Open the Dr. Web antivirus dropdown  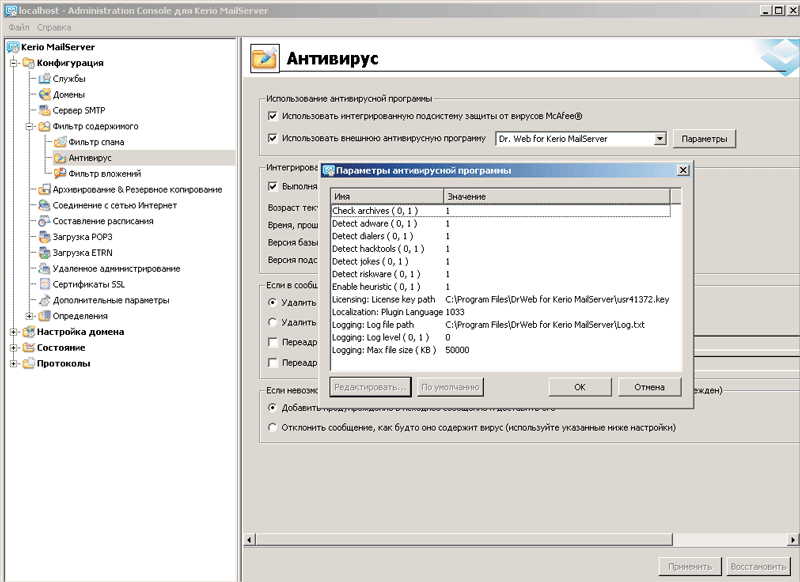660,139
